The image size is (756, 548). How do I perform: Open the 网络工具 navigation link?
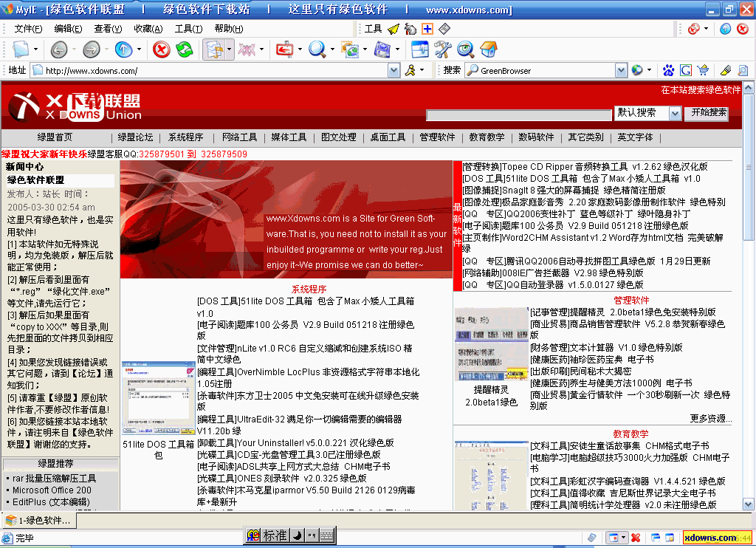(x=240, y=137)
